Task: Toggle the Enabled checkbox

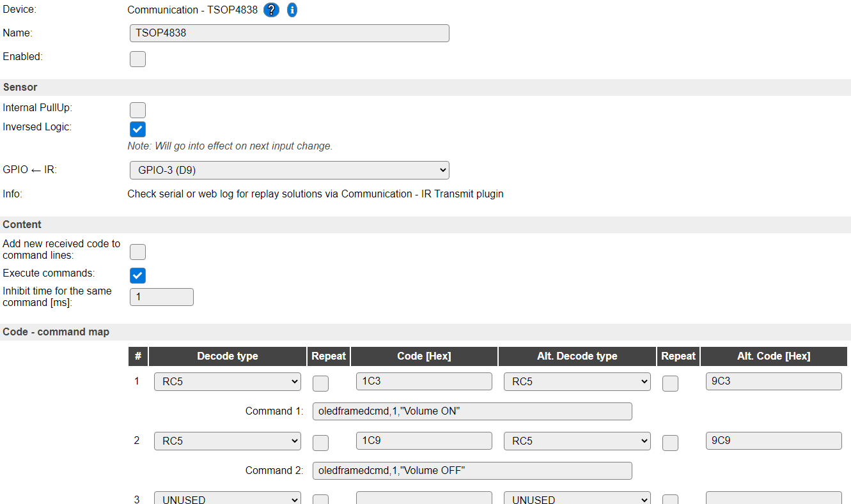Action: coord(137,59)
